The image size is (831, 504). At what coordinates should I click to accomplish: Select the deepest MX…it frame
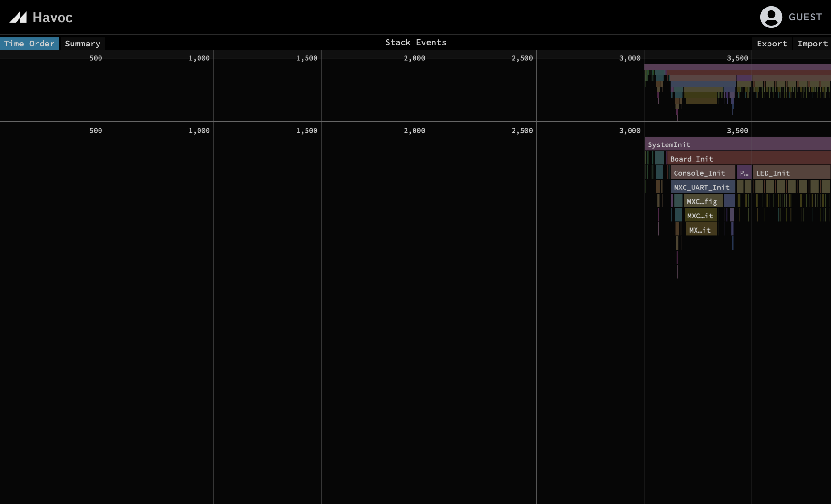click(700, 229)
